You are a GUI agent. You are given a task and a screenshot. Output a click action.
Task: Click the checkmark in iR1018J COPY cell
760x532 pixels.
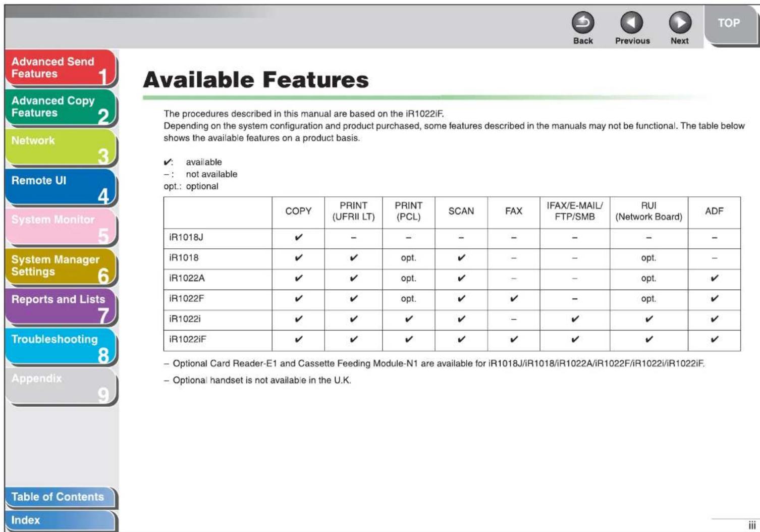(299, 237)
